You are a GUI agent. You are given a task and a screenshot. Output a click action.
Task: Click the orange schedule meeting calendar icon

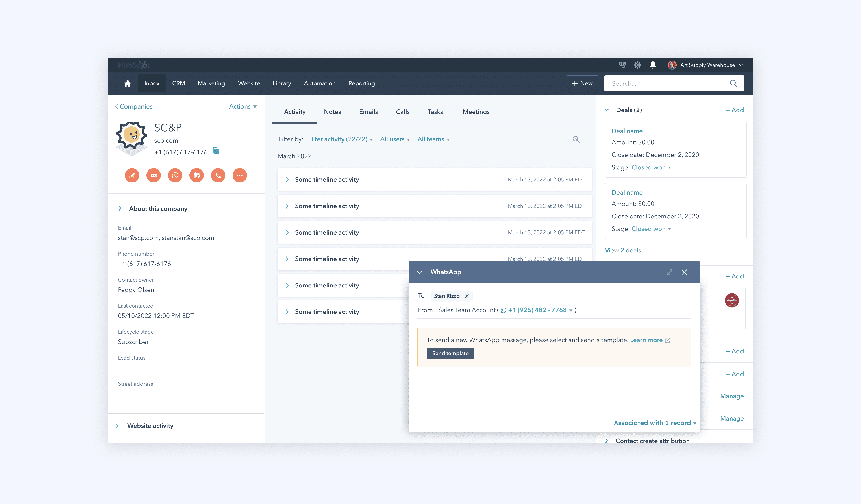196,176
